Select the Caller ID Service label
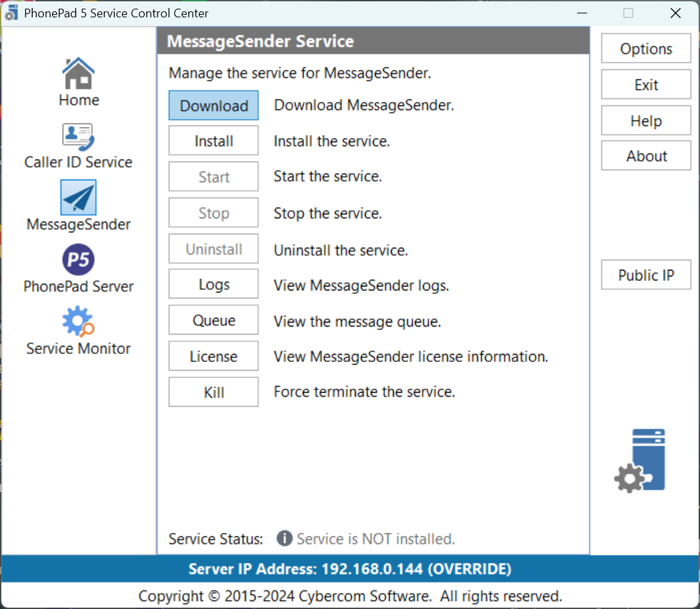Viewport: 700px width, 609px height. (78, 162)
